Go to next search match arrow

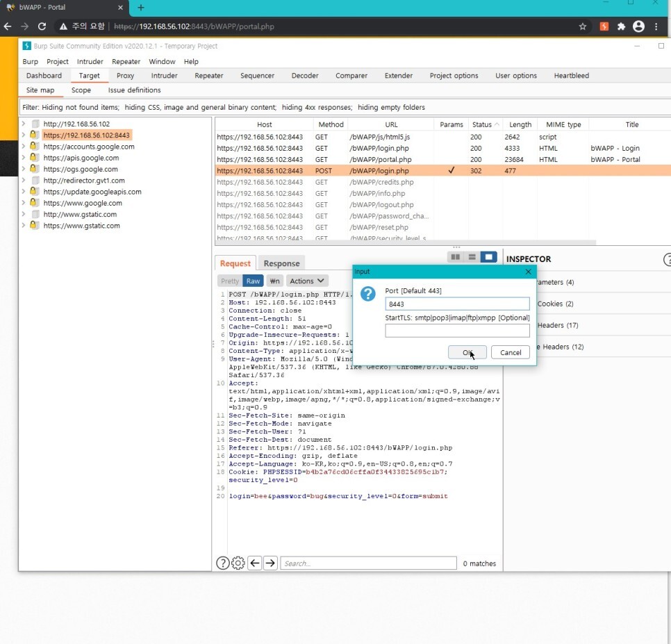(x=270, y=563)
